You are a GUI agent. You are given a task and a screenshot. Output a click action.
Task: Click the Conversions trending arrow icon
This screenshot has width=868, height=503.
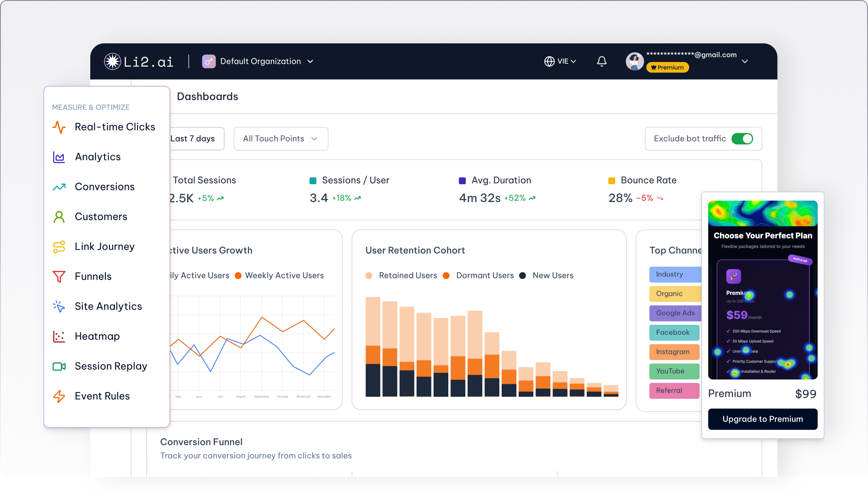pos(59,187)
